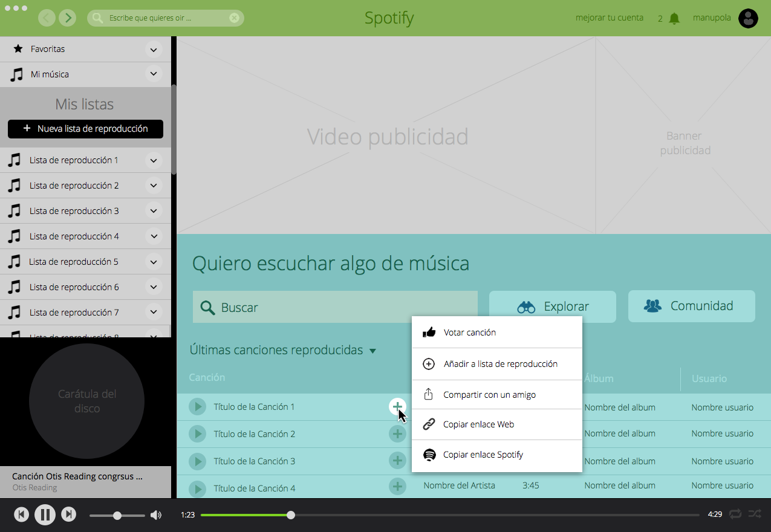This screenshot has height=532, width=771.
Task: Select Compartir con un amigo
Action: point(497,395)
